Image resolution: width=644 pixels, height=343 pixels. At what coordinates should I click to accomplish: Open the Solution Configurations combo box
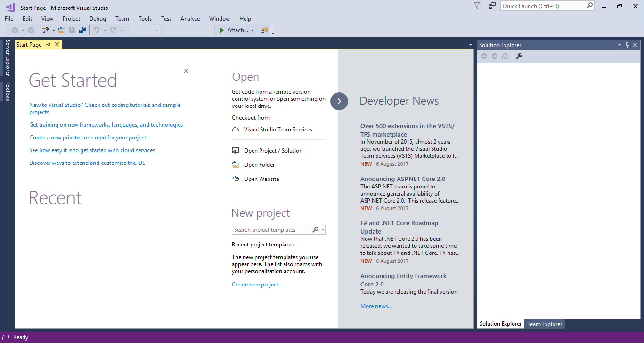[145, 30]
